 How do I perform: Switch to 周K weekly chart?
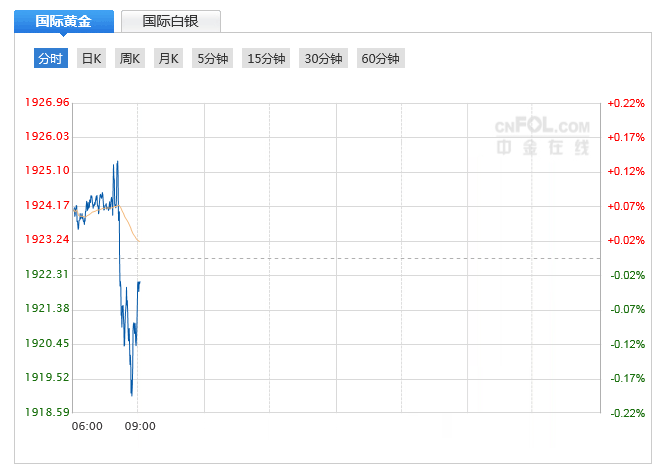[x=130, y=59]
